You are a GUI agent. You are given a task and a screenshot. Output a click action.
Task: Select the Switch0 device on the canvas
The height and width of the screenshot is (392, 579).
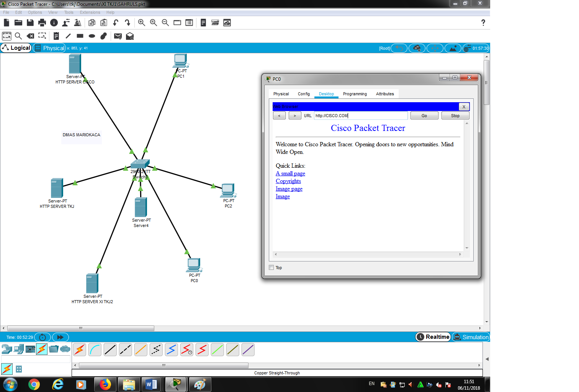pos(140,165)
